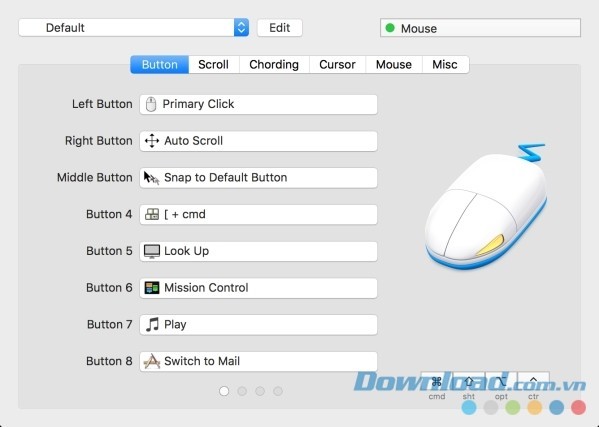Screen dimensions: 599x427
Task: Click the application icon beside Switch to Mail
Action: click(152, 361)
